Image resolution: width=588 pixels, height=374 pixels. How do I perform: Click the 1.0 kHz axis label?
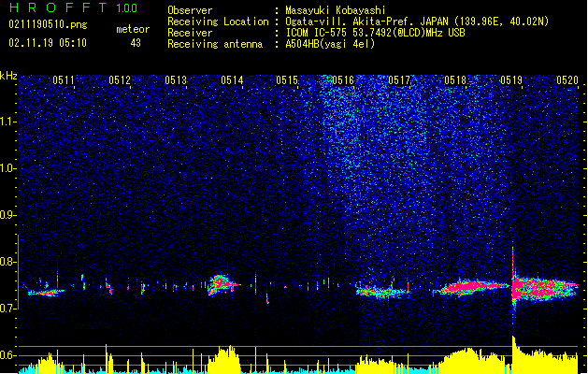tap(8, 168)
